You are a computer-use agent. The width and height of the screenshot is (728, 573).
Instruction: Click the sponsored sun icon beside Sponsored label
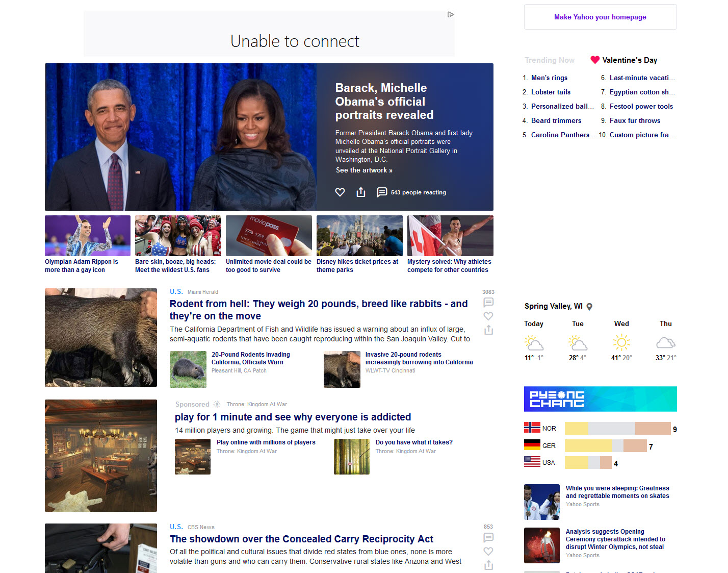tap(217, 404)
